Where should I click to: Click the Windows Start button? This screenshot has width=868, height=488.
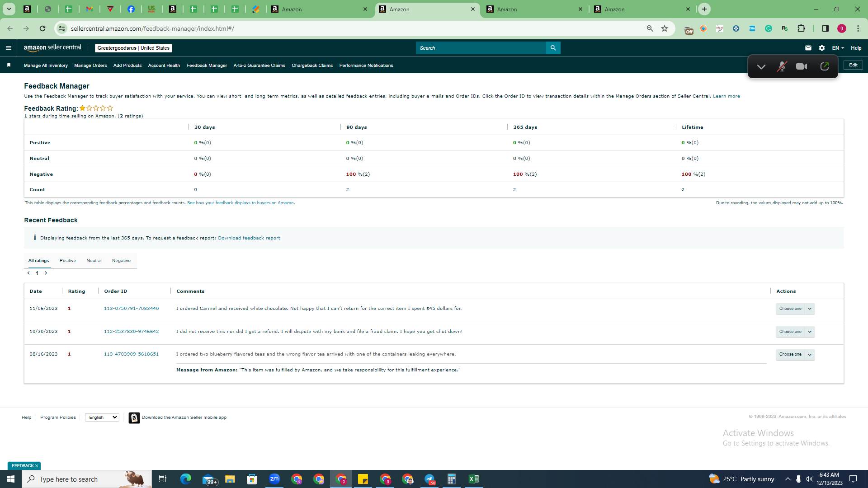tap(11, 479)
